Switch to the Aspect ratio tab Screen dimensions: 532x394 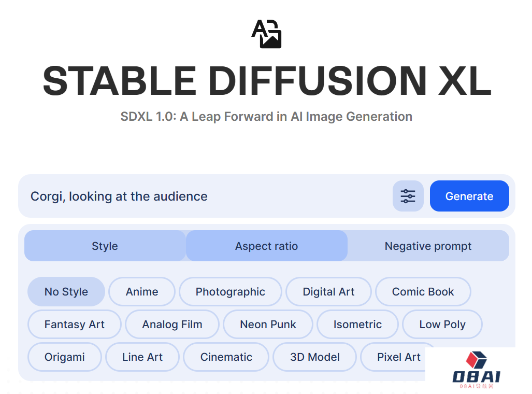pos(266,246)
